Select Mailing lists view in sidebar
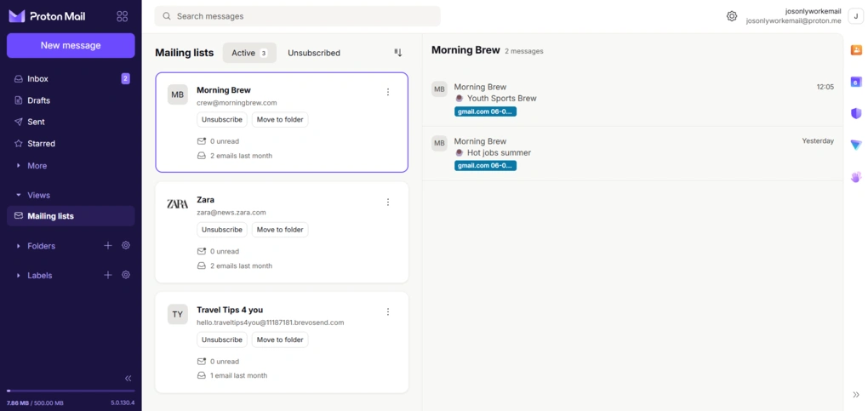This screenshot has height=411, width=868. [x=71, y=216]
